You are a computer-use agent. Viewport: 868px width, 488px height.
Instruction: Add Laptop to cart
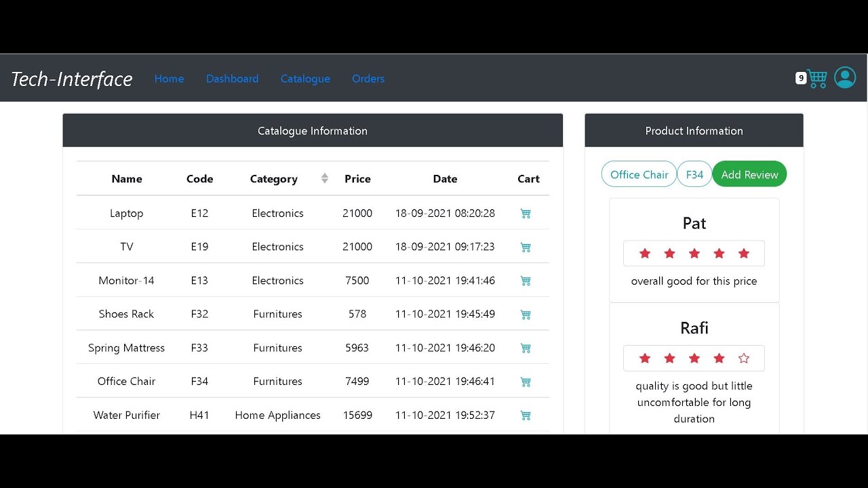526,213
